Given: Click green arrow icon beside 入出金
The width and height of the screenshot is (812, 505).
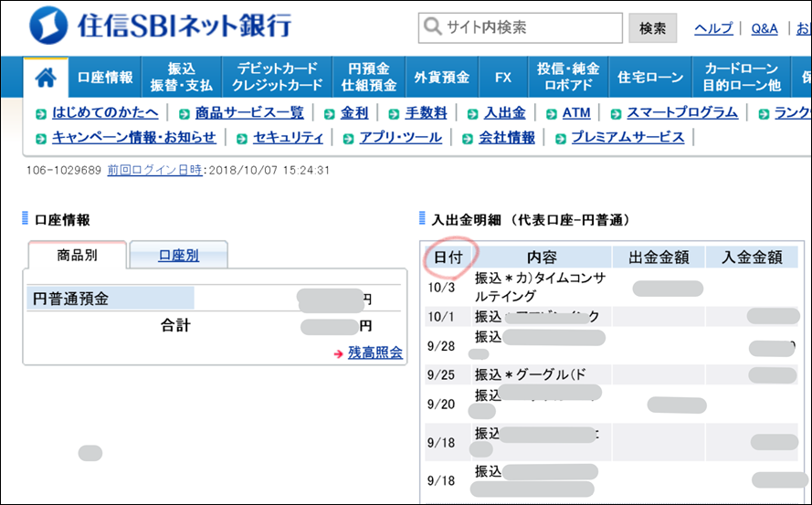Looking at the screenshot, I should [x=473, y=114].
